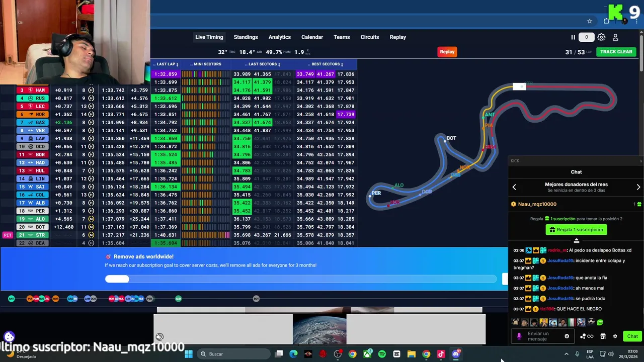Viewport: 644px width, 362px height.
Task: Go to previous donors leaderboard page
Action: click(514, 187)
